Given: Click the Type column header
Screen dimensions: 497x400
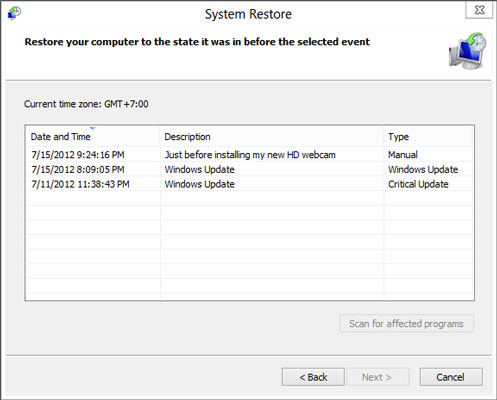Looking at the screenshot, I should (428, 136).
